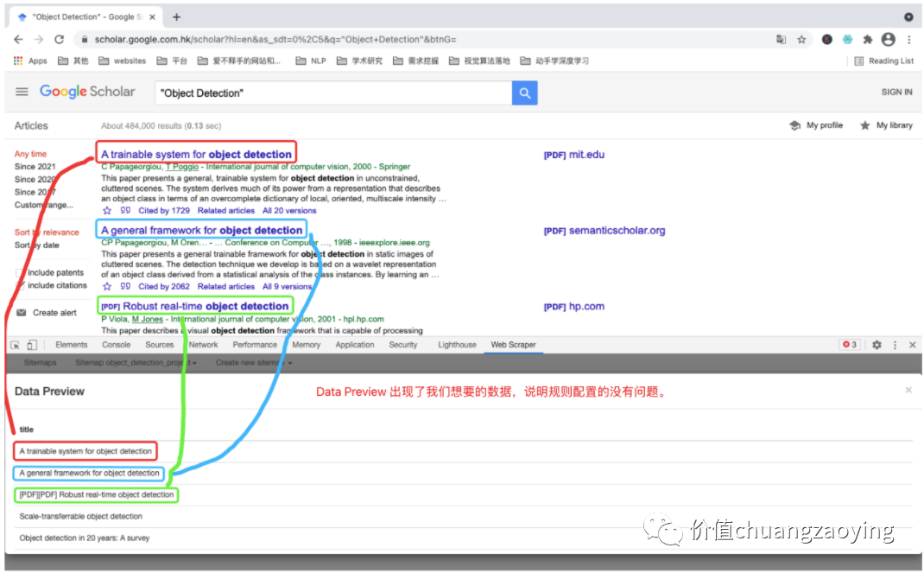Open the NLP bookmarks folder
924x573 pixels.
311,60
